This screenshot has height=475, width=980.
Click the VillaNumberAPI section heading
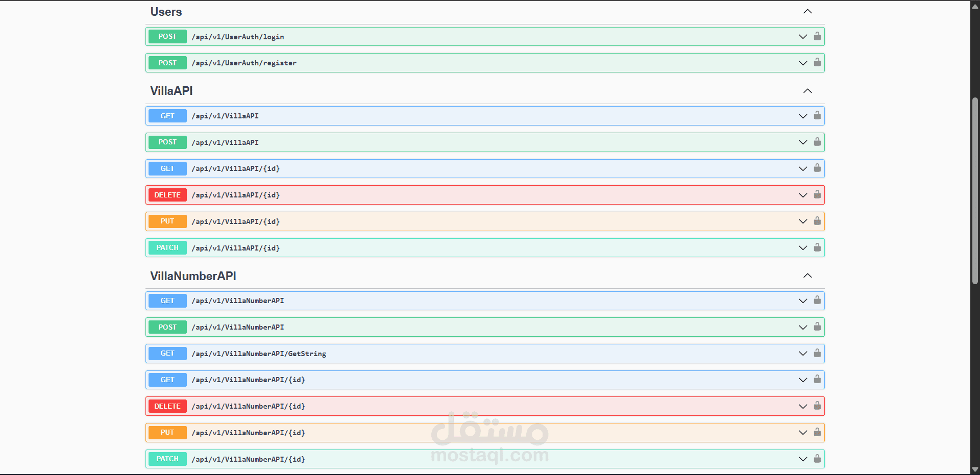(193, 276)
